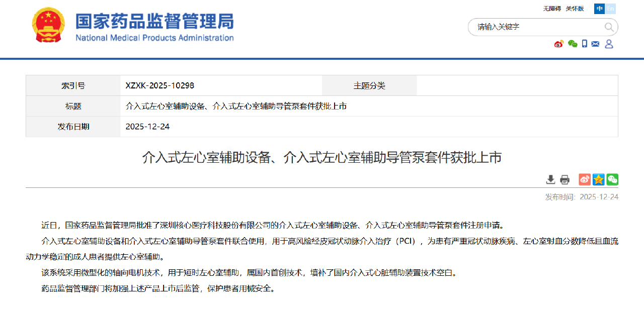Share article to Qzone star icon
644x312 pixels.
[598, 179]
